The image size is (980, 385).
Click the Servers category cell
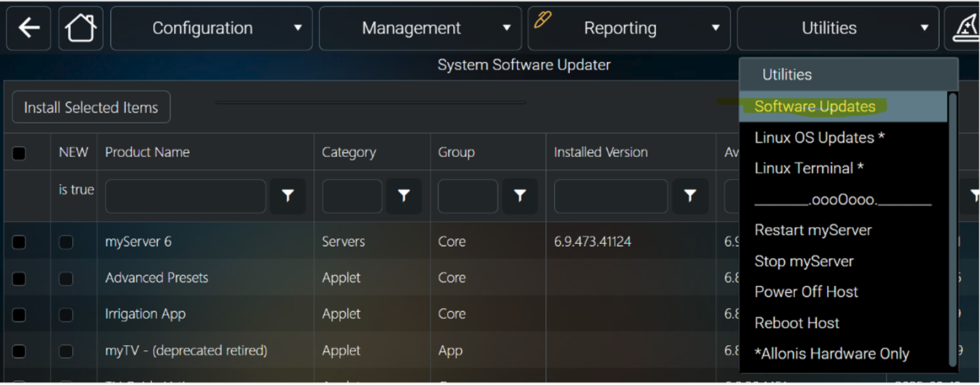[x=343, y=242]
